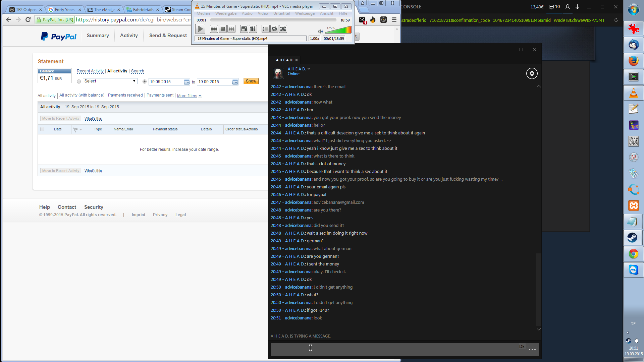Go to the PayPal Activity tab
The height and width of the screenshot is (362, 644).
coord(129,36)
